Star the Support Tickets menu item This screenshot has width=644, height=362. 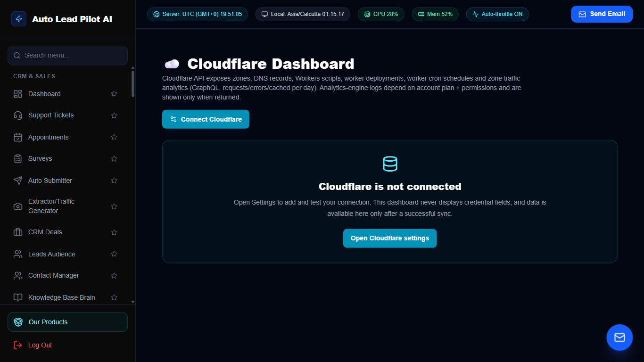[114, 115]
